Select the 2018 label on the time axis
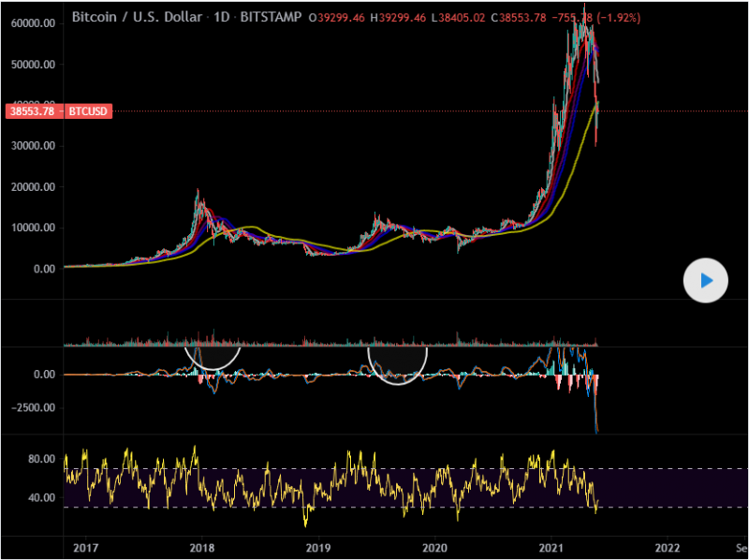The image size is (749, 560). [202, 547]
